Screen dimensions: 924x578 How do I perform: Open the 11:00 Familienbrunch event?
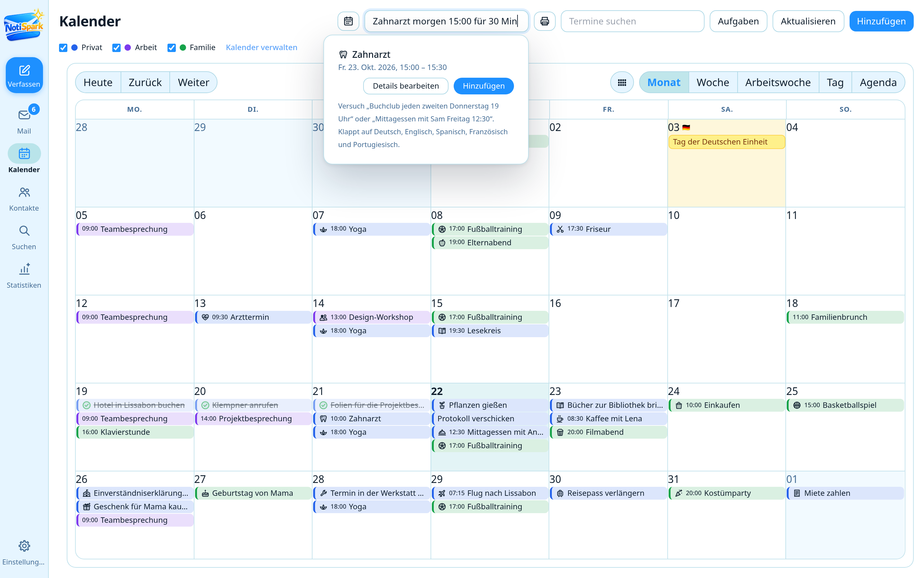pos(845,317)
